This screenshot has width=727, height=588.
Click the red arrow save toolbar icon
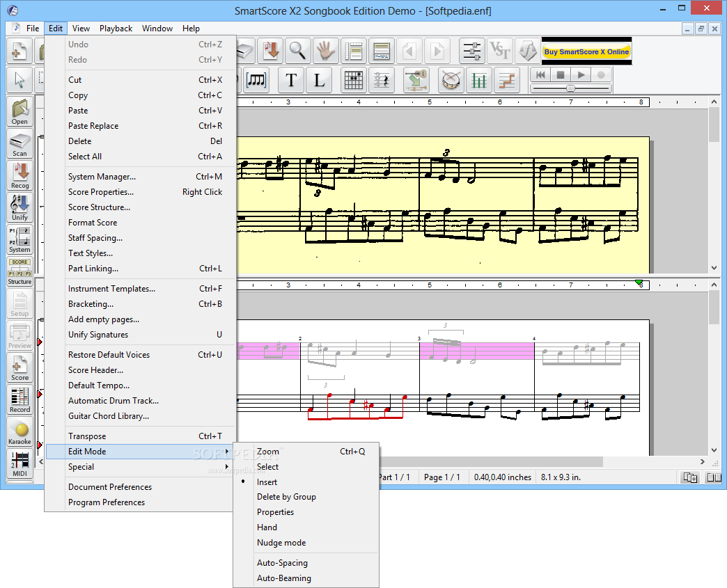pos(270,51)
